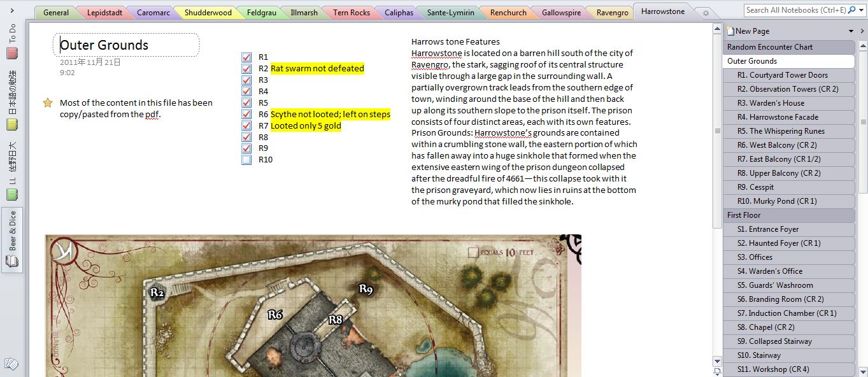
Task: Open the Tern Rocks section tab
Action: [351, 13]
